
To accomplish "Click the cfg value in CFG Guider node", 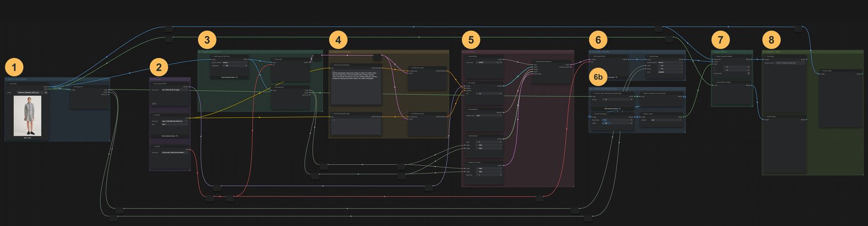I will 489,93.
